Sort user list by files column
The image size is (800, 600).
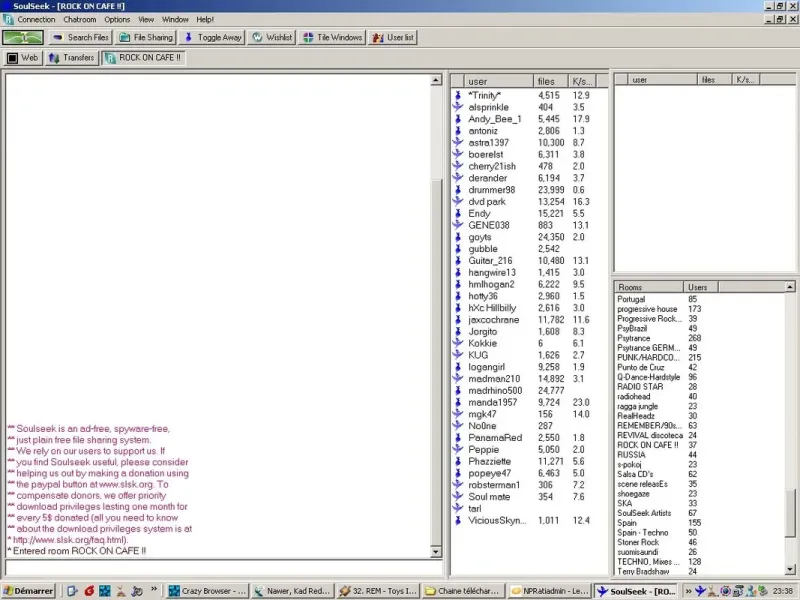(551, 81)
